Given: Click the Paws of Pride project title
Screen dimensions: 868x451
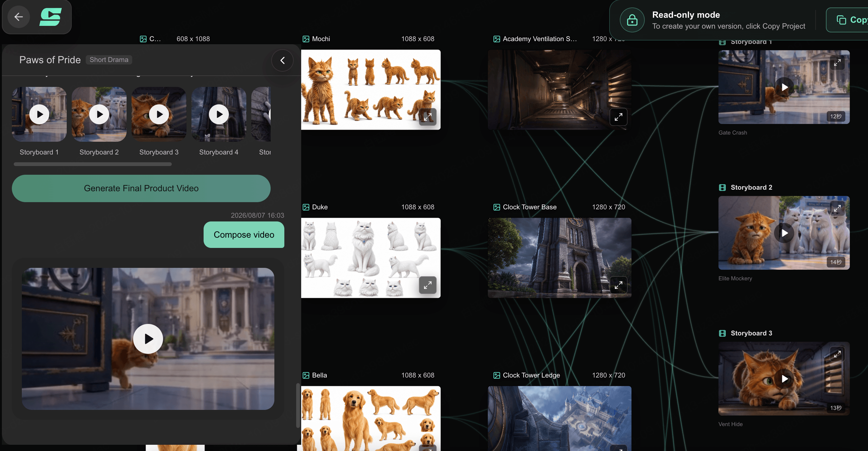Looking at the screenshot, I should click(50, 59).
